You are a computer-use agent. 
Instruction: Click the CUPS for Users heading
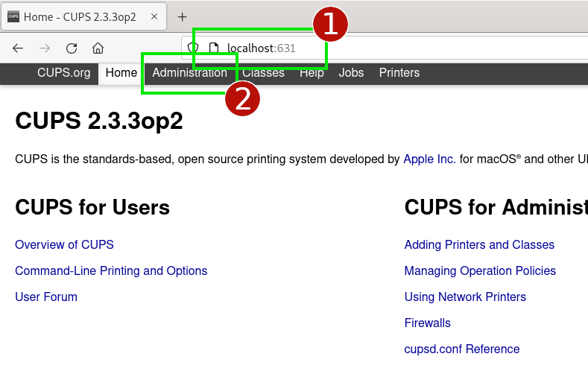pos(92,207)
